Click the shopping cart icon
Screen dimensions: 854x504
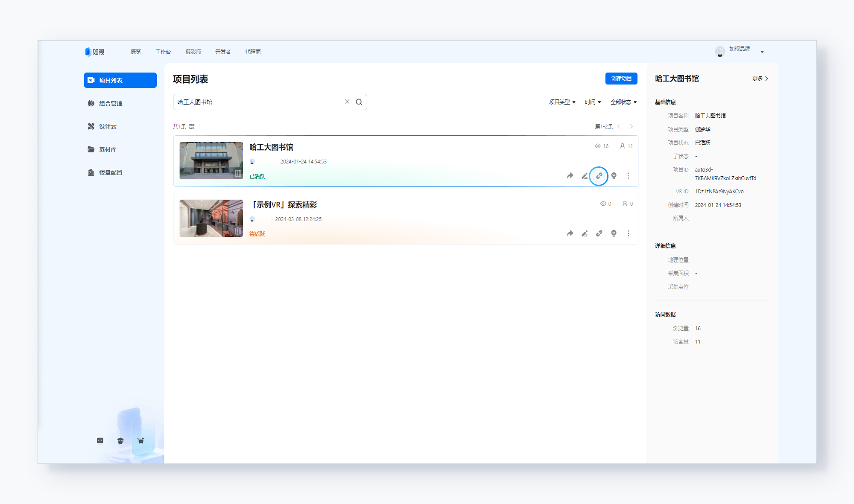pyautogui.click(x=141, y=441)
